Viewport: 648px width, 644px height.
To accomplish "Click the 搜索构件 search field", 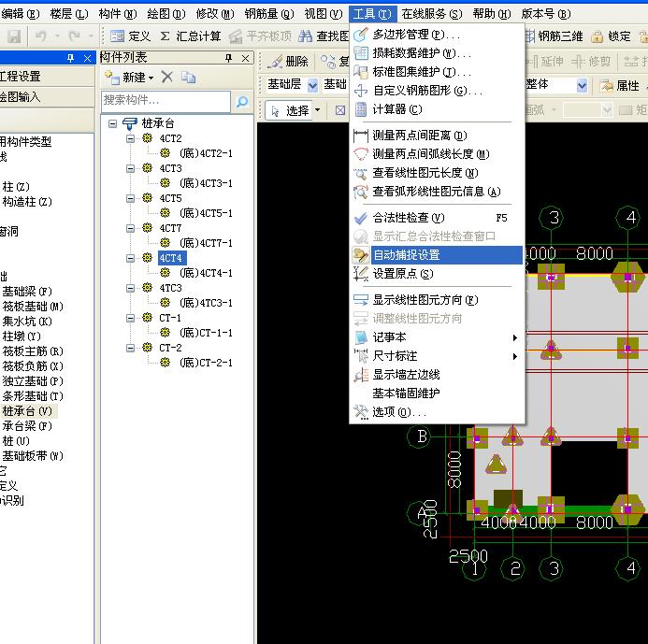I will click(166, 100).
